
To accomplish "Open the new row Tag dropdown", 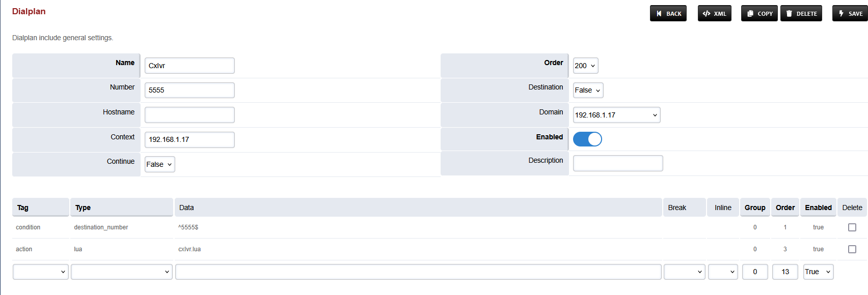I will coord(41,272).
